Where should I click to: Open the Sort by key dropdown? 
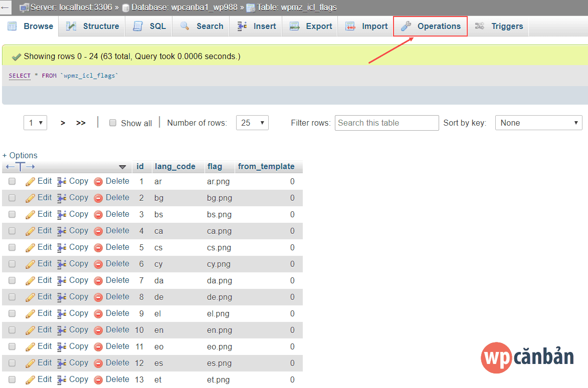point(538,122)
